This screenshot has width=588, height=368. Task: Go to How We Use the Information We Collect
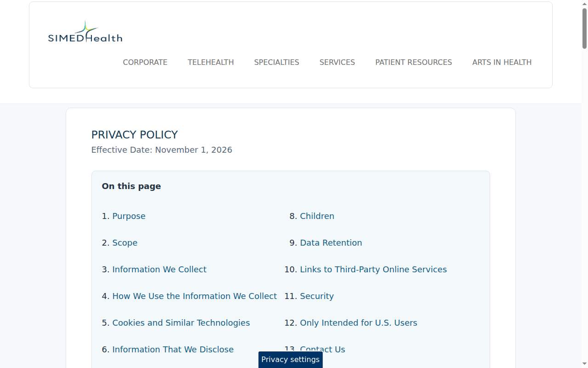[x=195, y=296]
